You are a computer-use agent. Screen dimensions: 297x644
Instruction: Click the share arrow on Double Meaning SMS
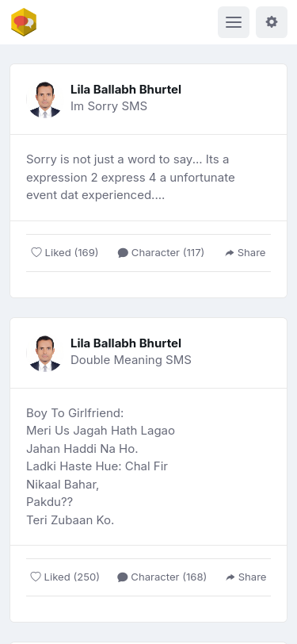(230, 577)
